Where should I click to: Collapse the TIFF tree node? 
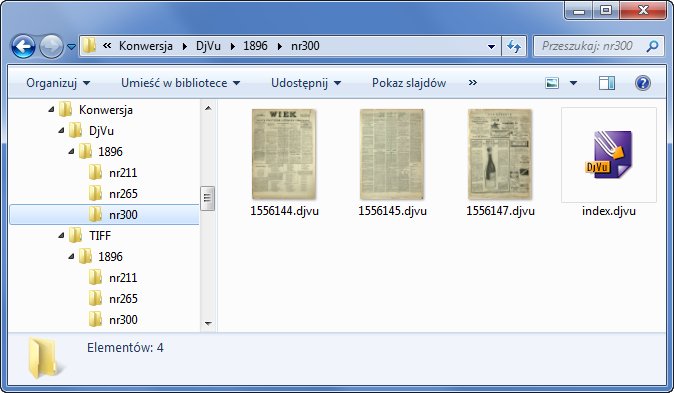(61, 235)
